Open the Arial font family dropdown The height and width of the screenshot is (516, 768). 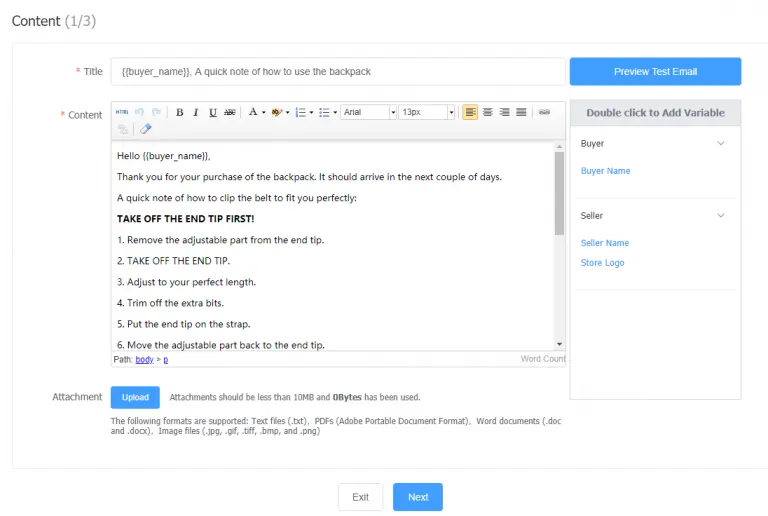click(369, 113)
